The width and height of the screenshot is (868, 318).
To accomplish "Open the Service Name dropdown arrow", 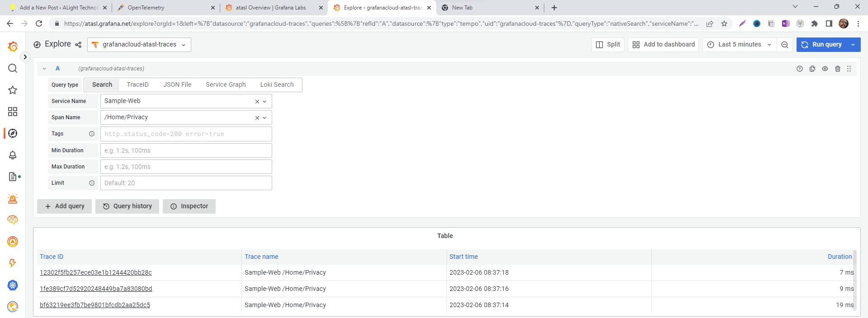I will pos(264,102).
